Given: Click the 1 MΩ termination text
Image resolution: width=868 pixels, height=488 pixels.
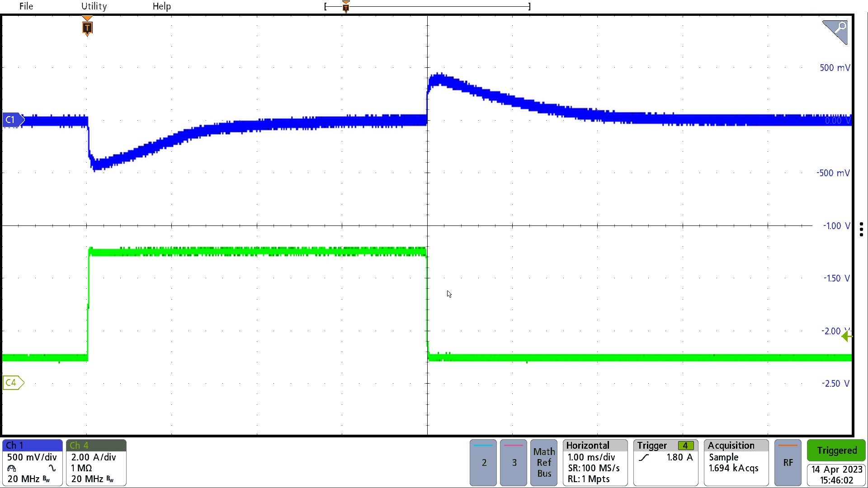Looking at the screenshot, I should [81, 468].
